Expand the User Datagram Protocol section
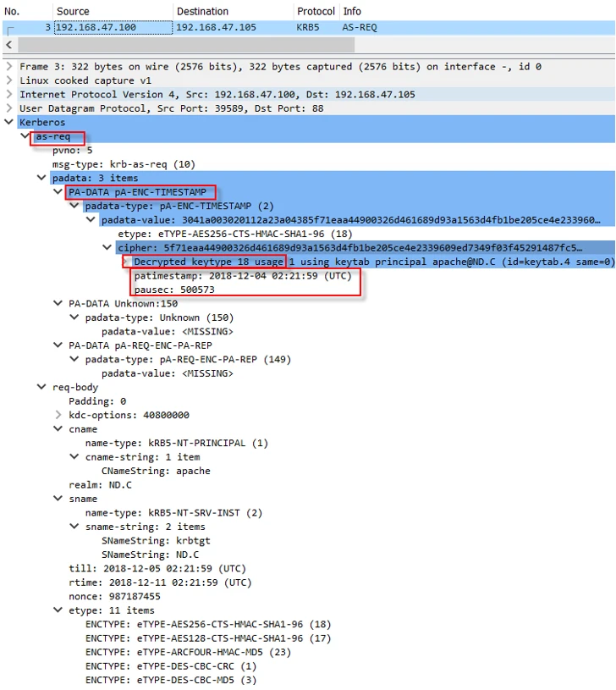Image resolution: width=616 pixels, height=690 pixels. coord(9,108)
